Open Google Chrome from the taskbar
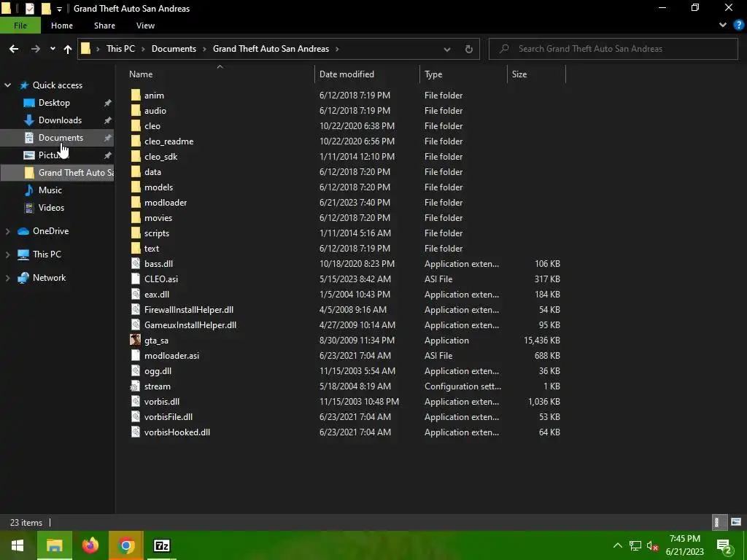 point(125,545)
